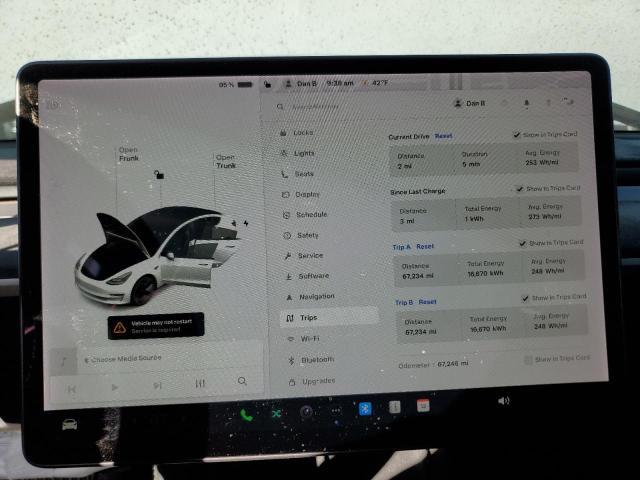
Task: Open the Lights settings menu
Action: click(x=298, y=153)
